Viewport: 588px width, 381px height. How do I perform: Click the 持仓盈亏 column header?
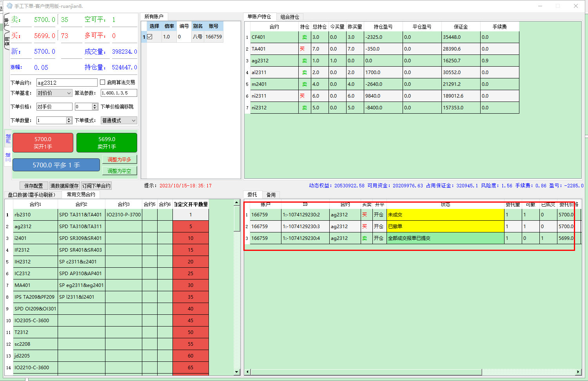tap(383, 27)
